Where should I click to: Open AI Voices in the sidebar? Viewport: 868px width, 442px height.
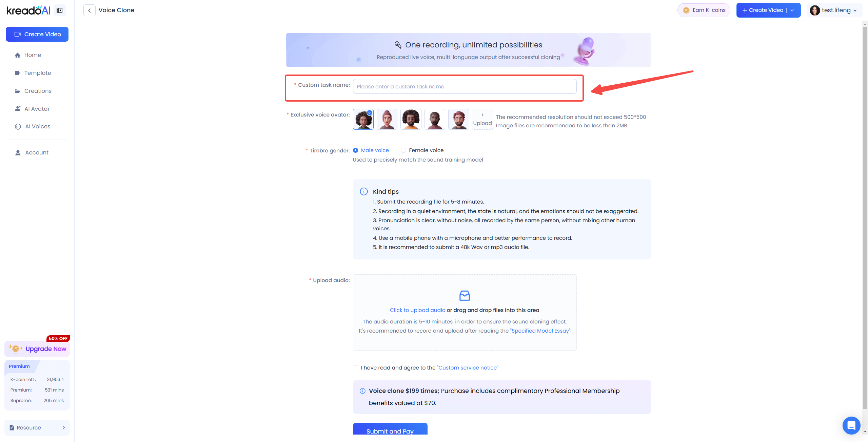coord(37,126)
